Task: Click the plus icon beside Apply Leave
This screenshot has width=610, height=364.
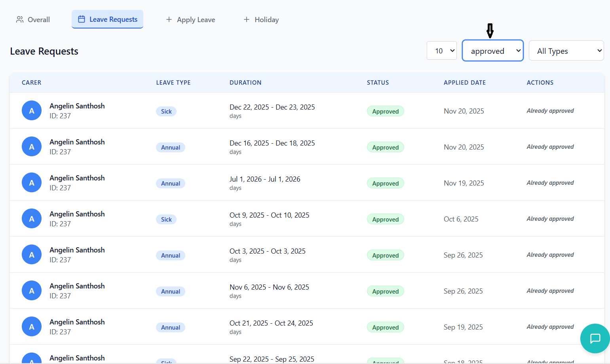Action: coord(169,20)
